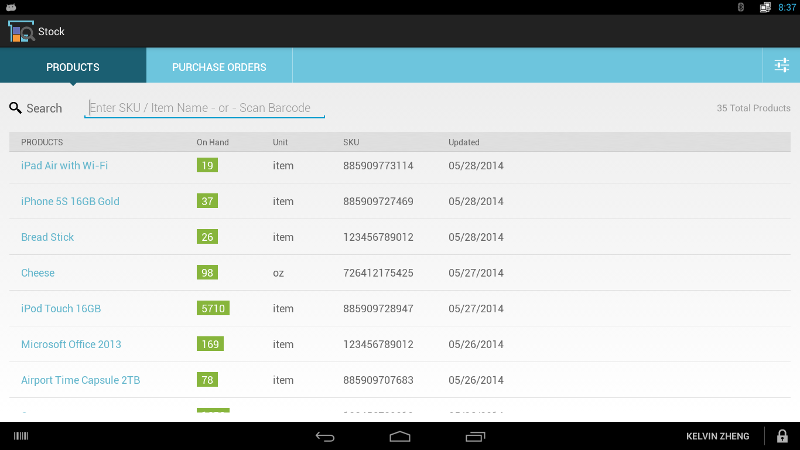Focus the SKU / Item Name search field
The height and width of the screenshot is (450, 800).
tap(205, 108)
